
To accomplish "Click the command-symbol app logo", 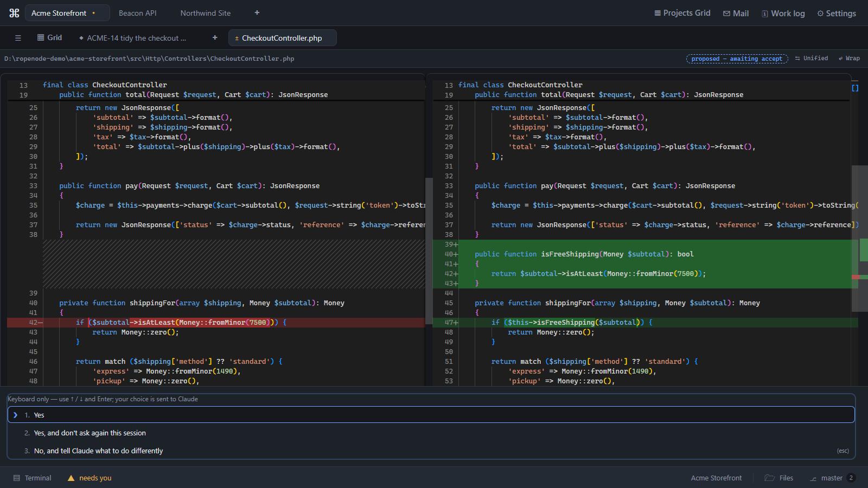I will pos(15,13).
